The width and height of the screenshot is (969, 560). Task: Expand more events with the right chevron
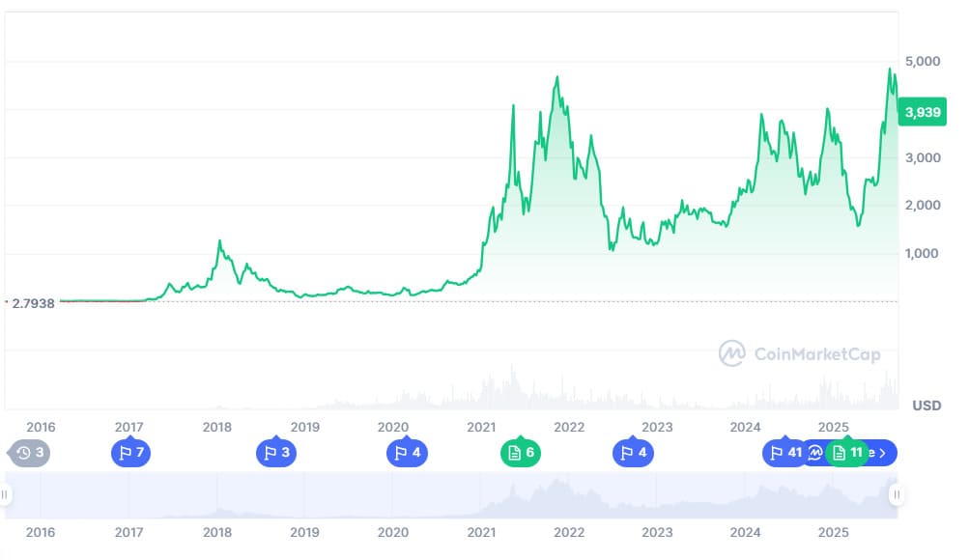pyautogui.click(x=882, y=453)
